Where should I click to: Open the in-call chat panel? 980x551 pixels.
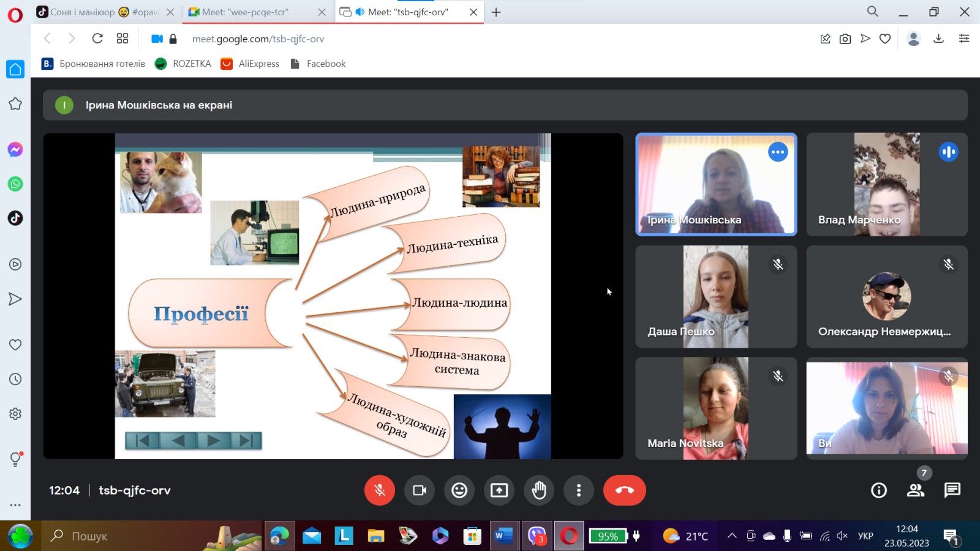point(952,490)
